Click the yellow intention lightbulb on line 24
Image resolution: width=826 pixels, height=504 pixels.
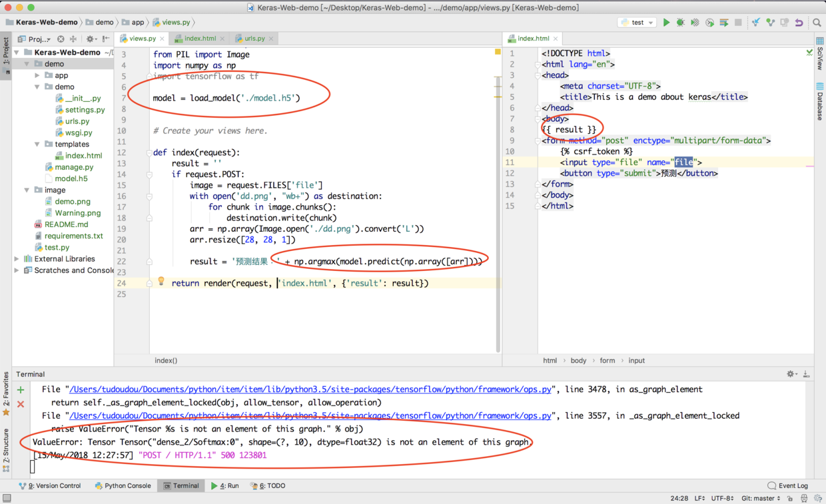tap(161, 282)
